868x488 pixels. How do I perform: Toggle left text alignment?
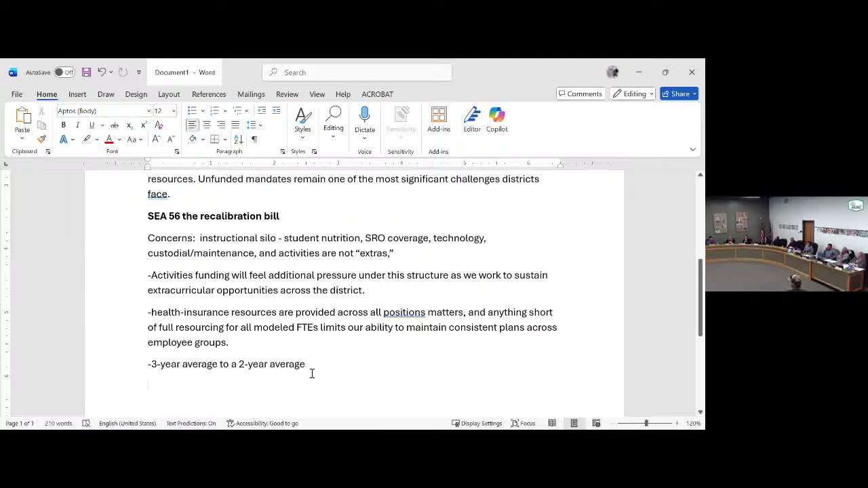coord(193,125)
